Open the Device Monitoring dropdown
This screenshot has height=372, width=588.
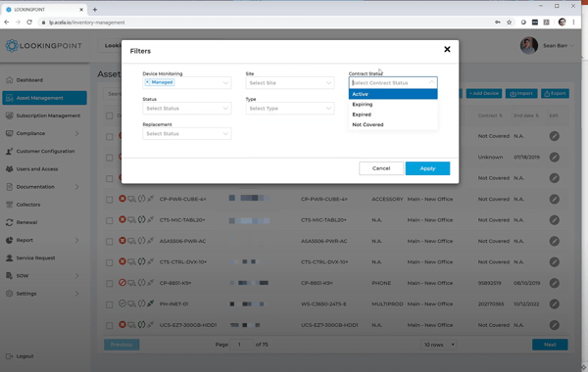tap(187, 82)
